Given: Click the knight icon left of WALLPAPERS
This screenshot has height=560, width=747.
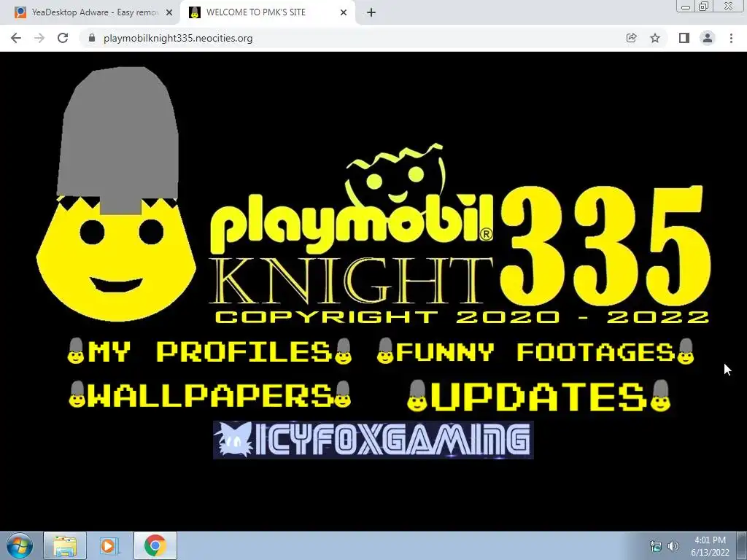Looking at the screenshot, I should coord(77,394).
